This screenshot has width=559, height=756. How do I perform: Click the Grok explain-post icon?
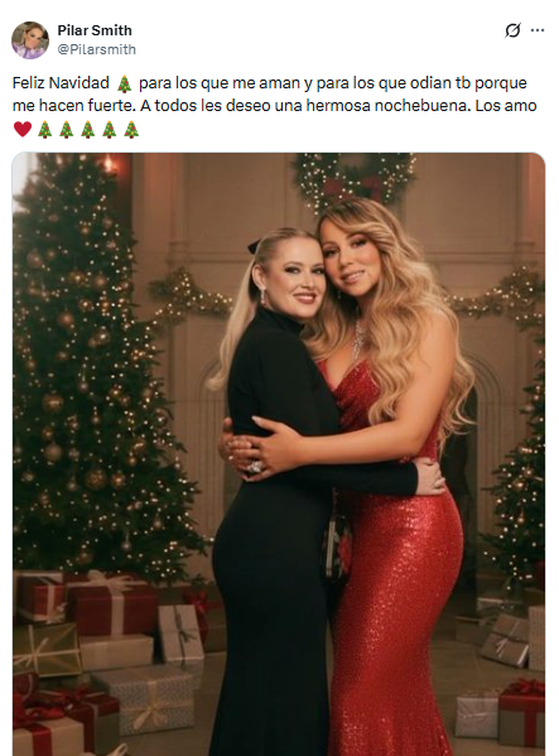pos(512,31)
